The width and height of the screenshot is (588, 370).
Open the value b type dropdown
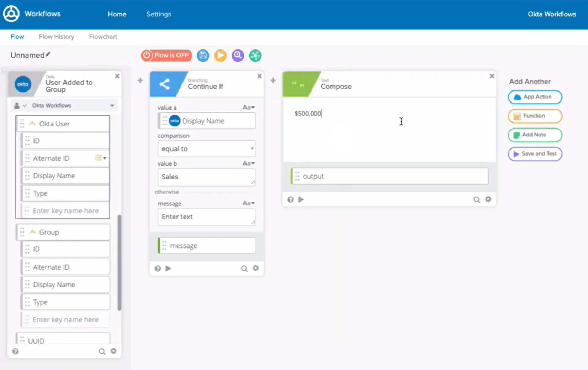click(x=248, y=163)
